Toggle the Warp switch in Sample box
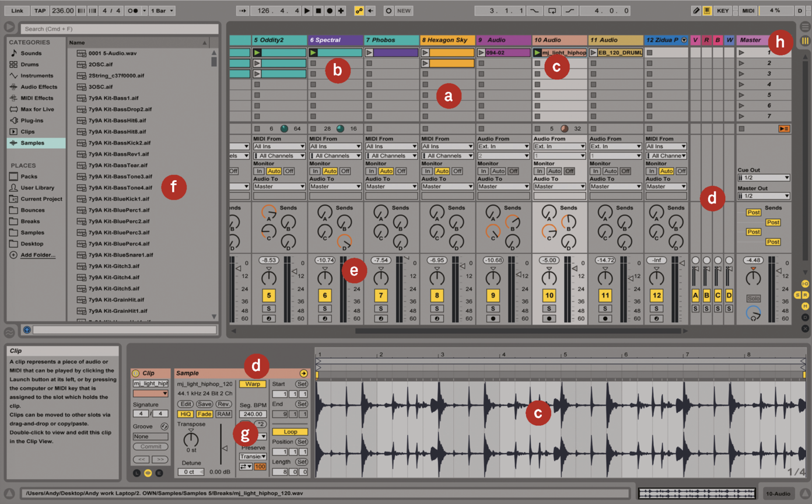Viewport: 812px width, 504px height. pyautogui.click(x=253, y=384)
